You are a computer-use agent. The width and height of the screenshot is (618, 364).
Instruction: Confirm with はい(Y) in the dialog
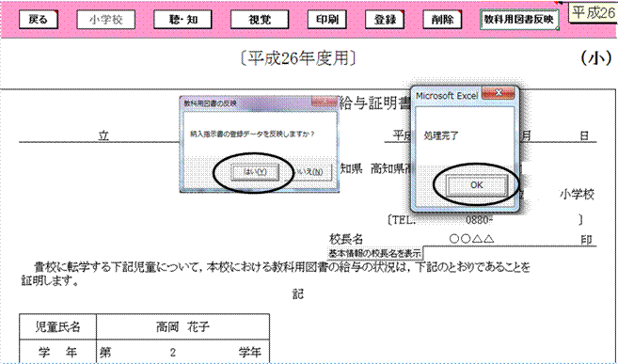[256, 172]
